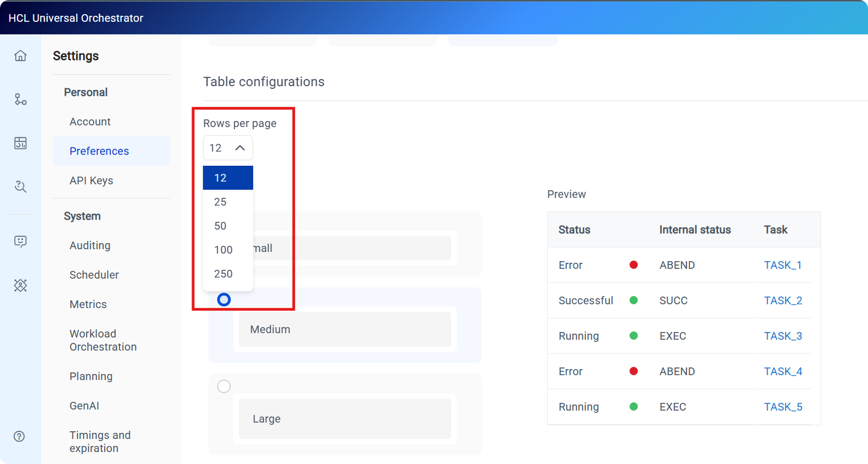
Task: Open the help question mark icon
Action: 19,436
